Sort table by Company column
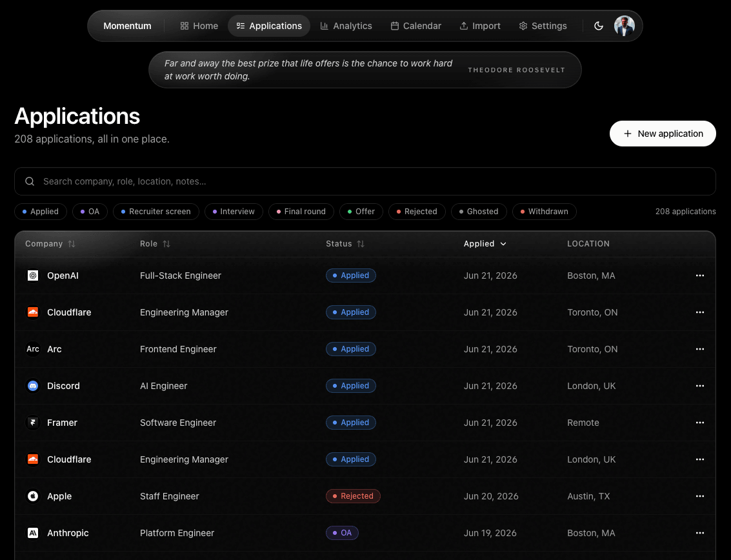The height and width of the screenshot is (560, 731). [x=50, y=244]
